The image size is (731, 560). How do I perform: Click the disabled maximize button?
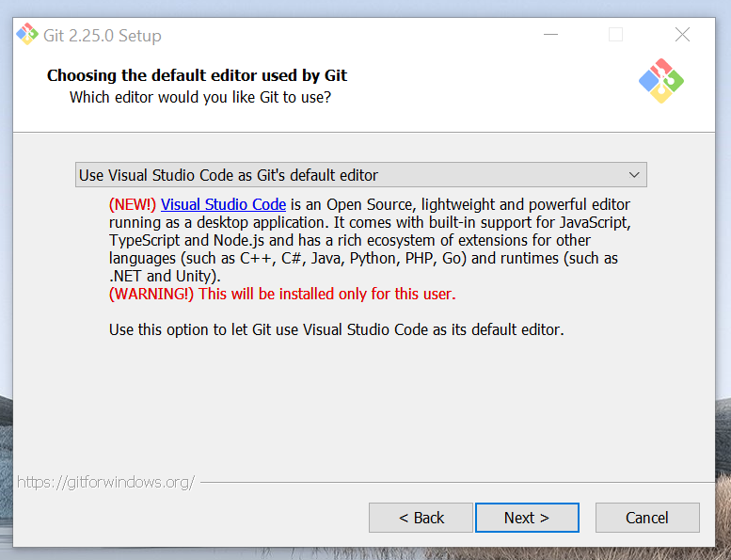point(615,35)
